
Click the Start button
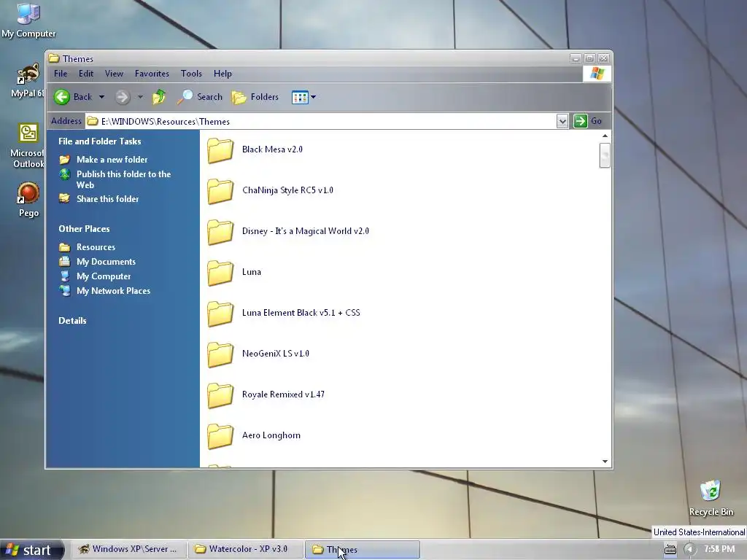coord(31,550)
